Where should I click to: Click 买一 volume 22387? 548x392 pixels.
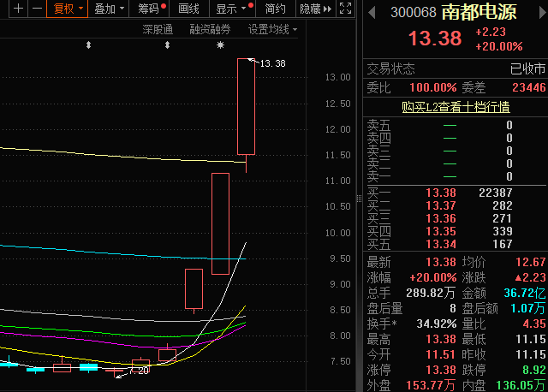pos(495,193)
